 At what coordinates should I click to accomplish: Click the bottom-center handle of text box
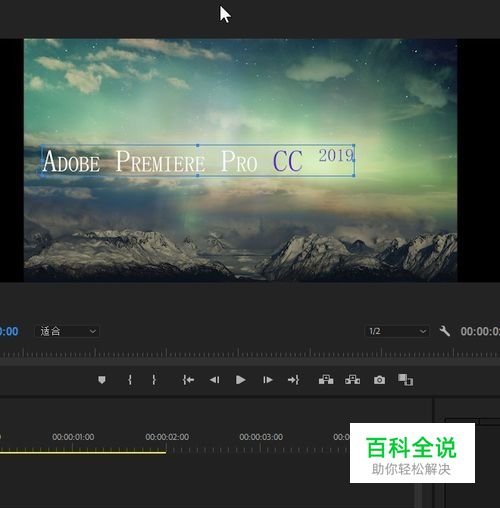click(198, 175)
